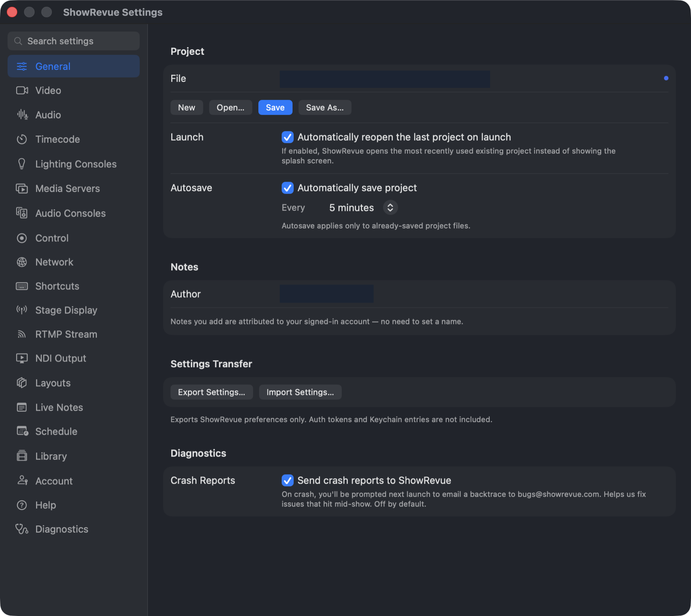The height and width of the screenshot is (616, 691).
Task: Open Media Servers settings
Action: pyautogui.click(x=73, y=189)
